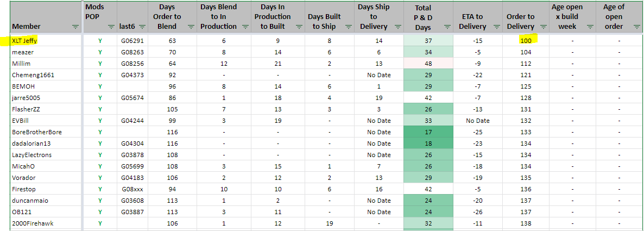The height and width of the screenshot is (231, 644).
Task: Click filter icon for Days In Production to Built
Action: click(x=296, y=27)
